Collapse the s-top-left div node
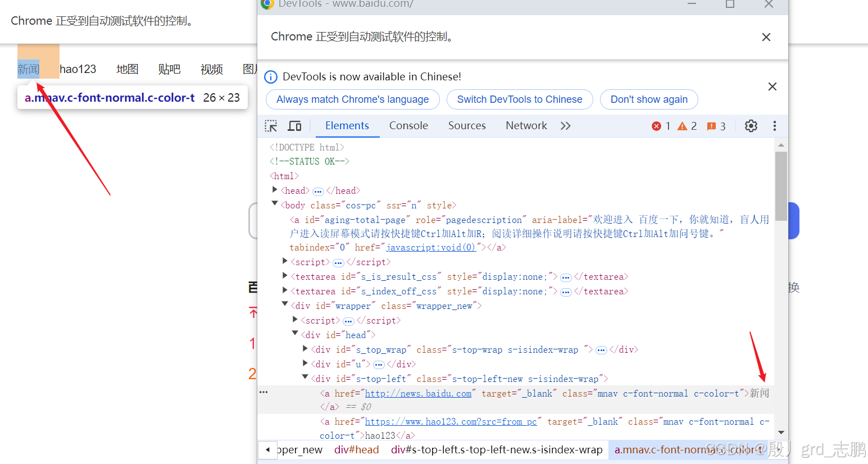 [x=305, y=377]
